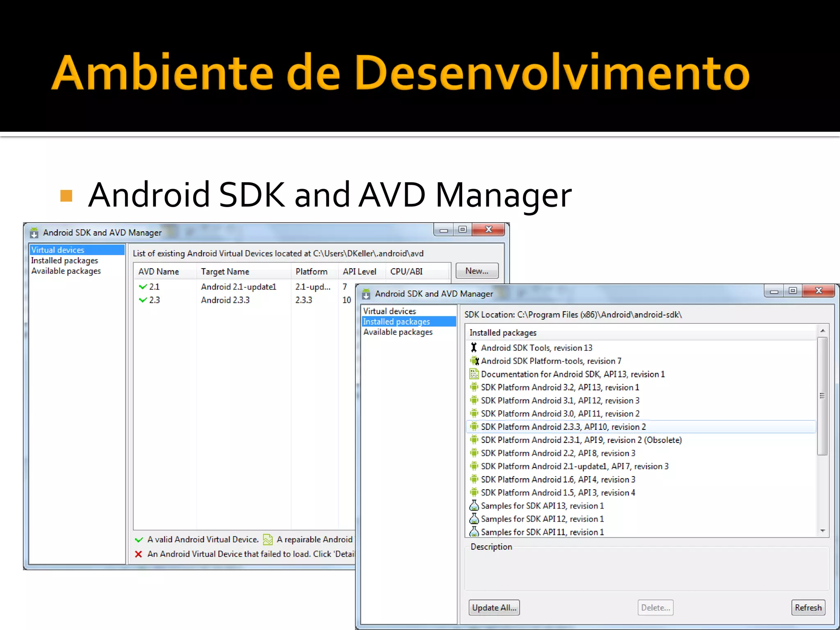Select the 'Android 2.3.3' target name cell
Screen dimensions: 840x630
(225, 300)
